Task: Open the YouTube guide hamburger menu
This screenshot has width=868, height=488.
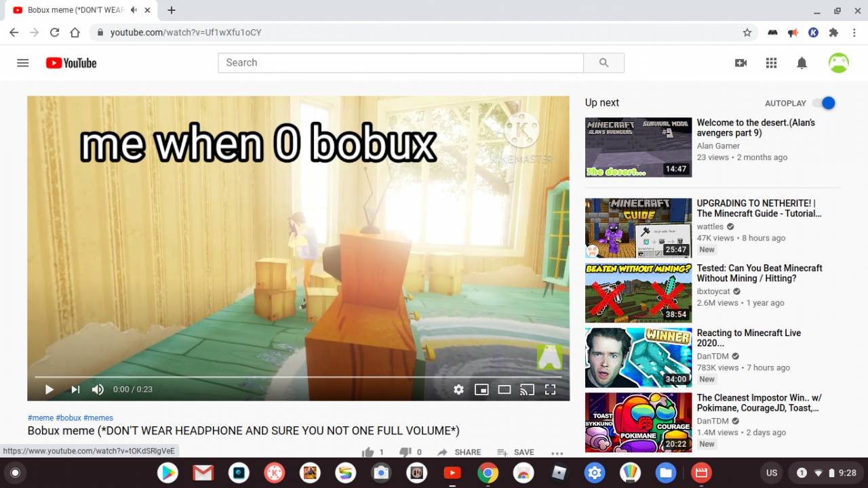Action: [x=22, y=63]
